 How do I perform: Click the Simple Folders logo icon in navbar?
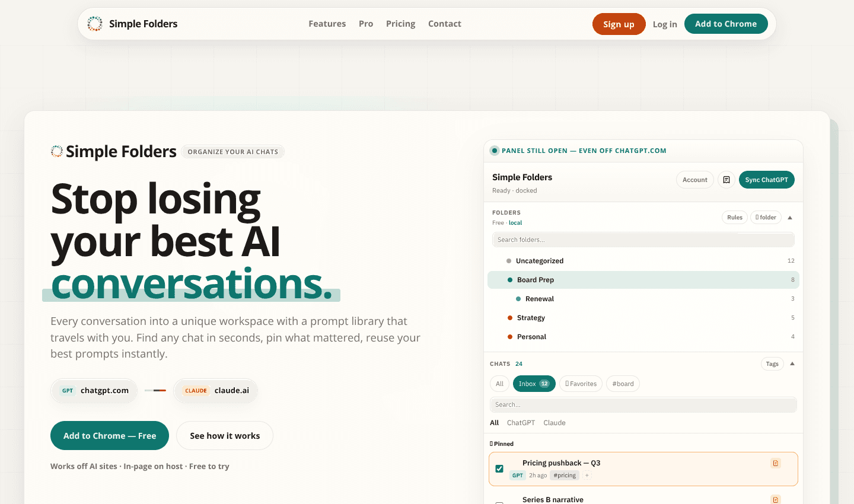(x=95, y=24)
